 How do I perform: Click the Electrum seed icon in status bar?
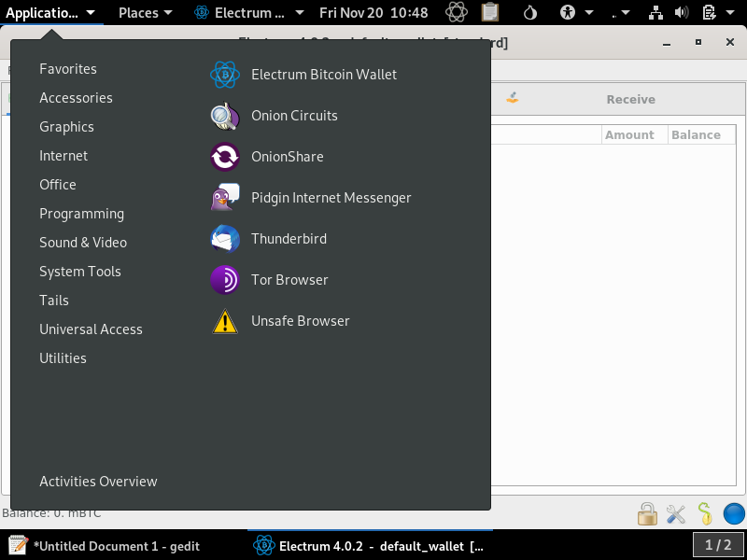(705, 514)
